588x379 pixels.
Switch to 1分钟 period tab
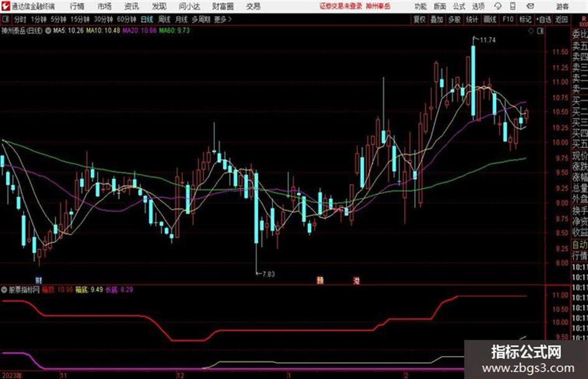point(39,19)
